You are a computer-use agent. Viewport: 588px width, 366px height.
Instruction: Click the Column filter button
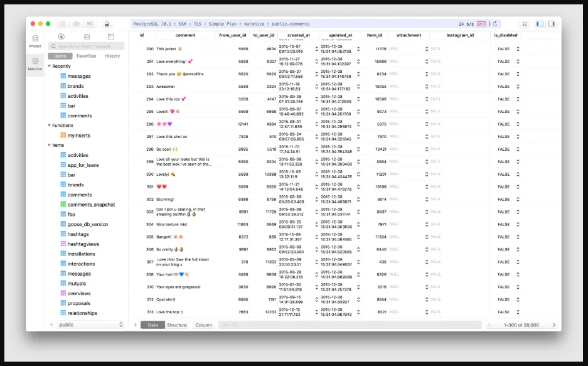pos(203,325)
